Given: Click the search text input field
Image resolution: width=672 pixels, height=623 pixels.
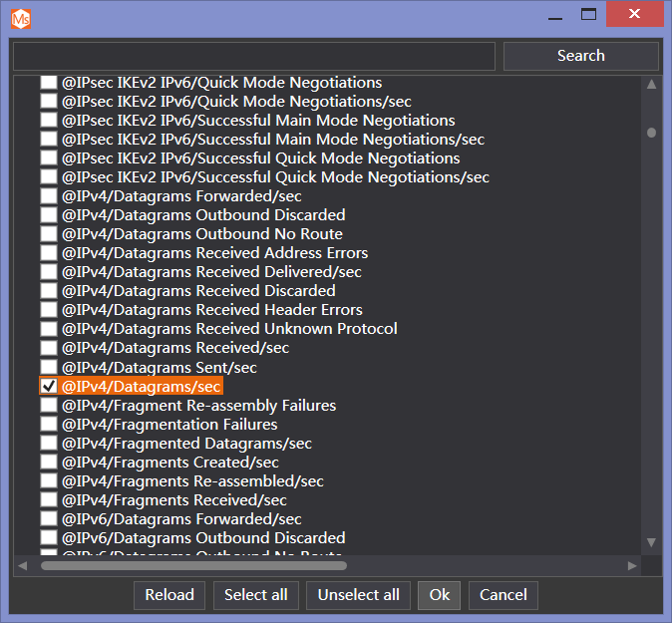Looking at the screenshot, I should click(254, 56).
